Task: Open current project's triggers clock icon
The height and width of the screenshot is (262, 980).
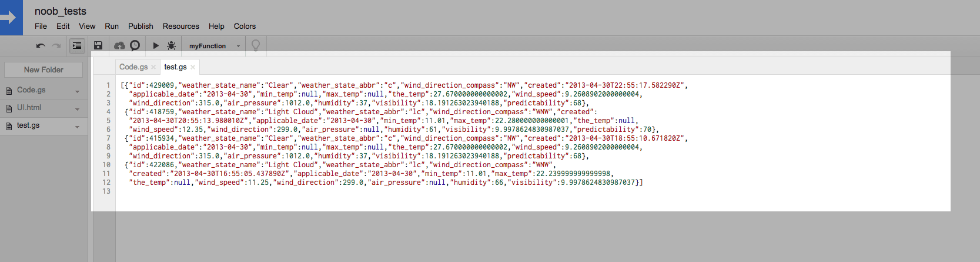Action: [x=135, y=46]
